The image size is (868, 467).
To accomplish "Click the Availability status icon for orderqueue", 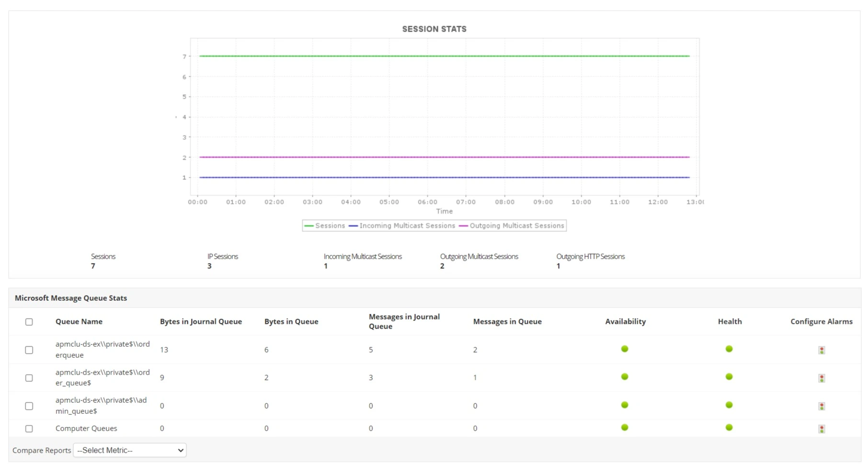I will pyautogui.click(x=624, y=349).
